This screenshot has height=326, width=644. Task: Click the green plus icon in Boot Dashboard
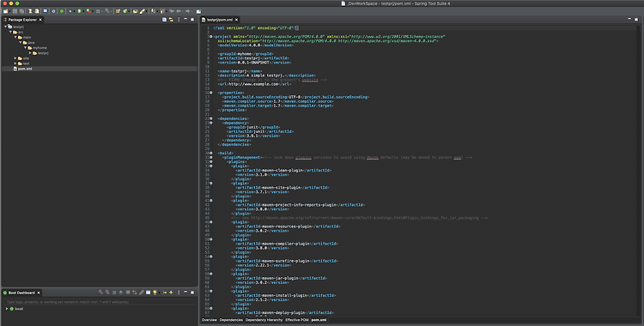point(171,293)
